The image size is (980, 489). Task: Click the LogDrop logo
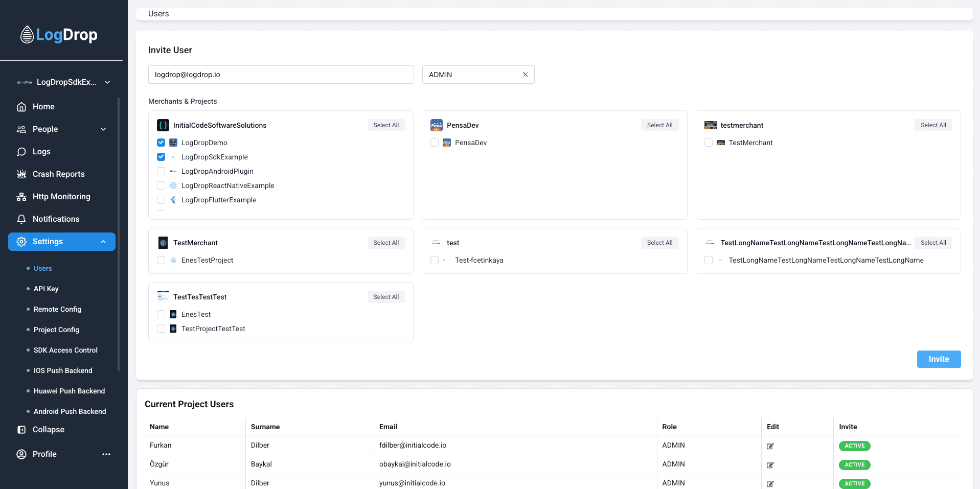[x=59, y=35]
